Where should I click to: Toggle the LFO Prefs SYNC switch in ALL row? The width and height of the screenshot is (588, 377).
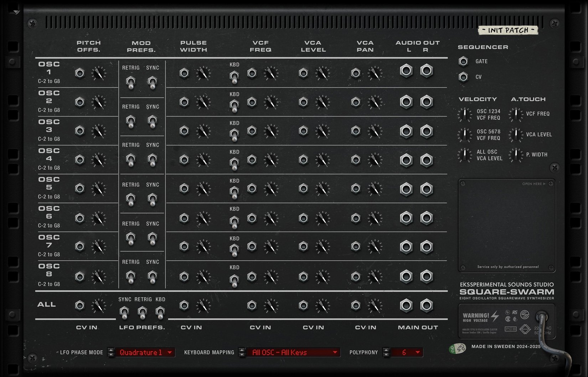tap(124, 313)
